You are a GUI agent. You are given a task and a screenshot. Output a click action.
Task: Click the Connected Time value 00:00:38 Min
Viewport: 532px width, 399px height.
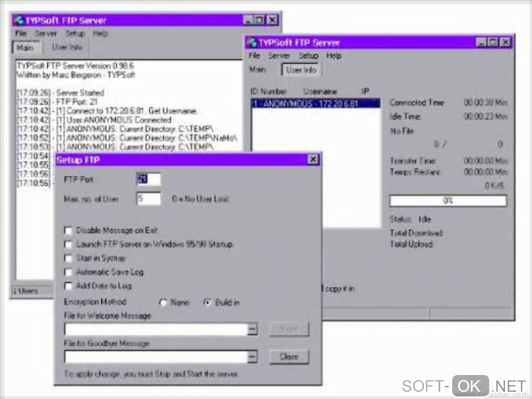486,102
